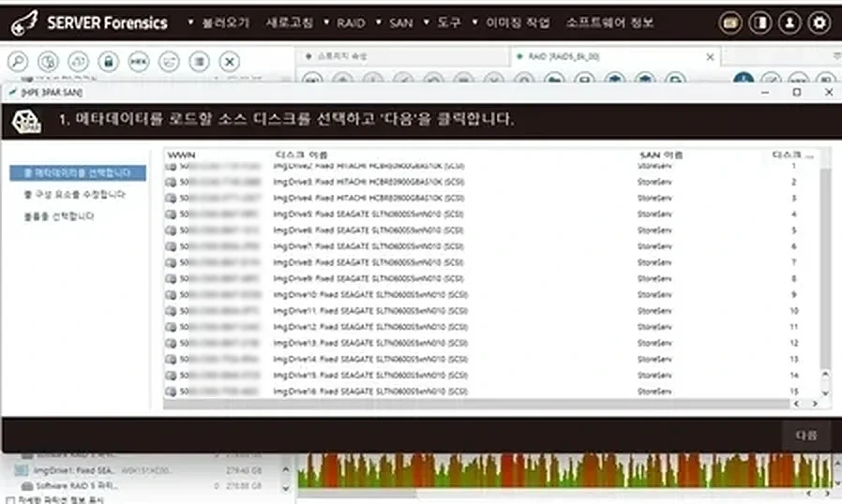The height and width of the screenshot is (504, 842).
Task: Switch to the 스토리지 속성 tab
Action: [401, 56]
